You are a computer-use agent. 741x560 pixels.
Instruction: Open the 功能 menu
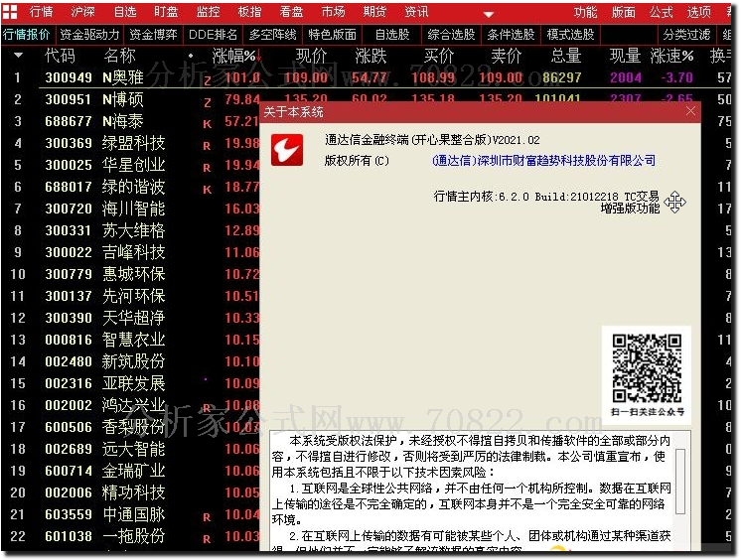pyautogui.click(x=585, y=12)
